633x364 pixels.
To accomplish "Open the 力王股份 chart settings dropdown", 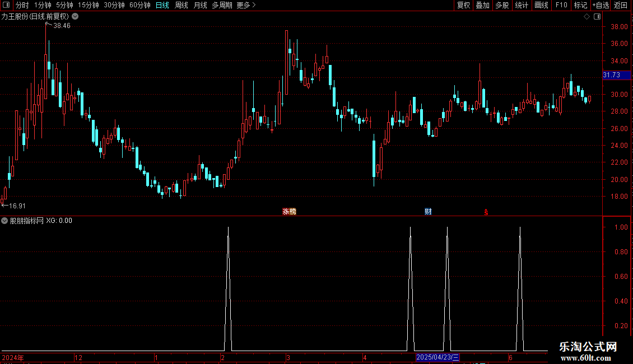I will pyautogui.click(x=75, y=17).
